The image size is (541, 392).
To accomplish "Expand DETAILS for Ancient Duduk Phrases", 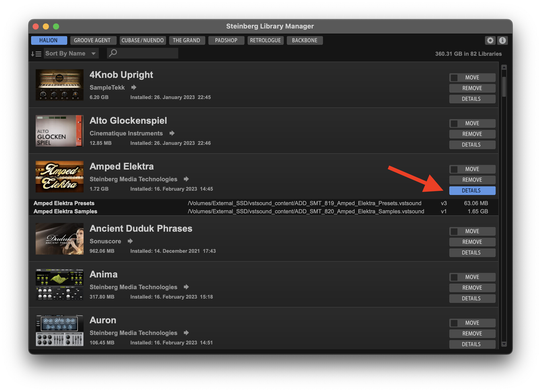I will tap(472, 253).
